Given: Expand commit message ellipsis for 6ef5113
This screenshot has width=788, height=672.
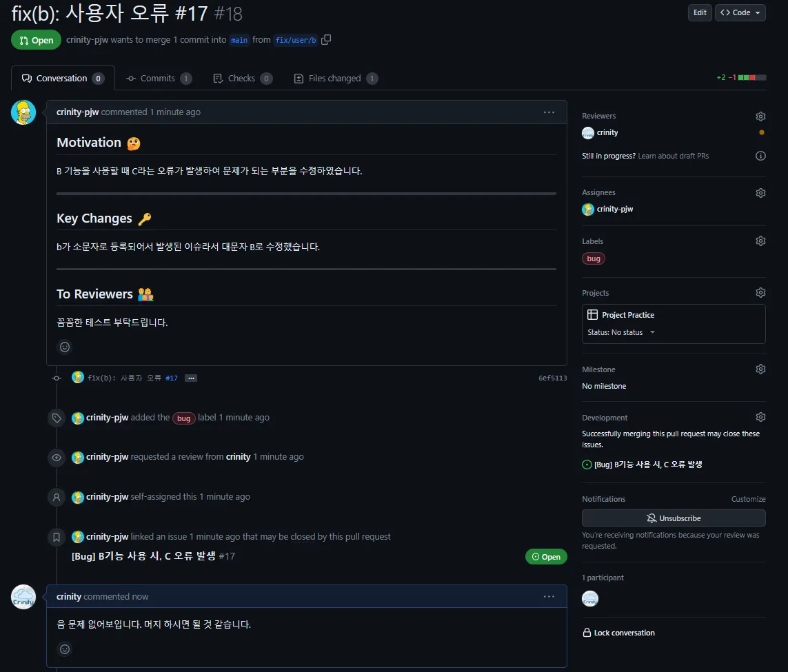Looking at the screenshot, I should pos(191,378).
